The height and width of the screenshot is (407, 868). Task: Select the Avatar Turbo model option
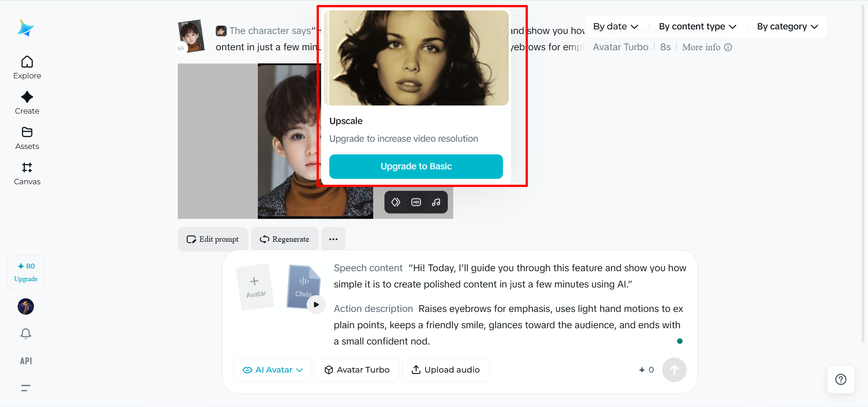click(x=357, y=370)
